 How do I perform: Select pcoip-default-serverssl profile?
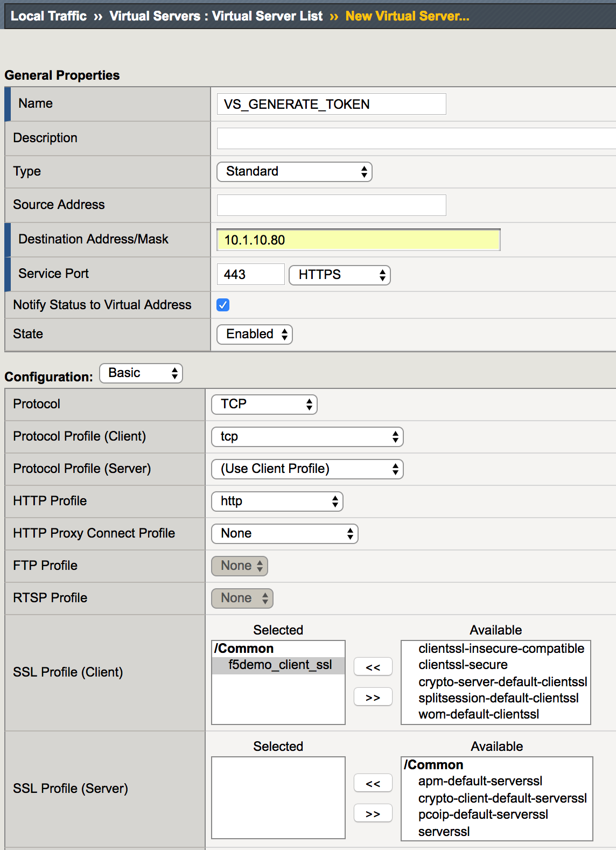pyautogui.click(x=483, y=814)
